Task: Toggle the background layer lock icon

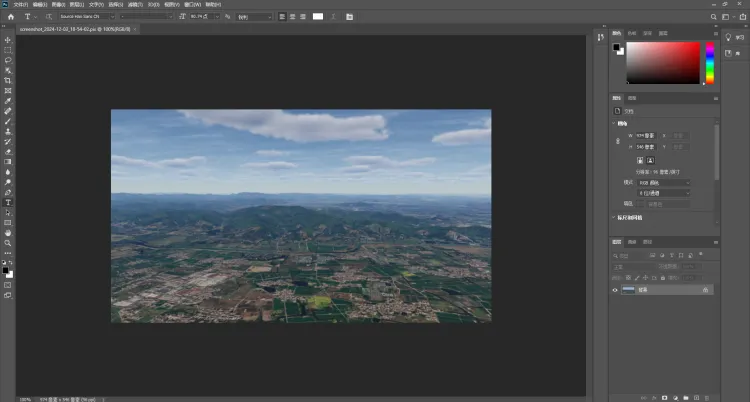Action: (x=706, y=290)
